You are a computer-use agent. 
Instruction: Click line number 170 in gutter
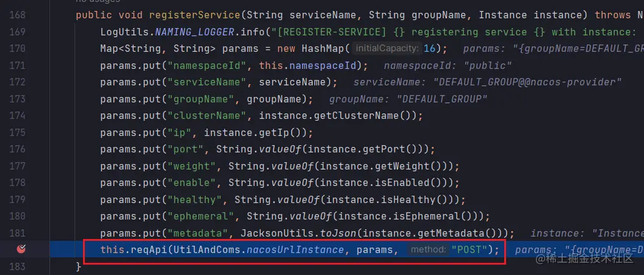point(17,49)
